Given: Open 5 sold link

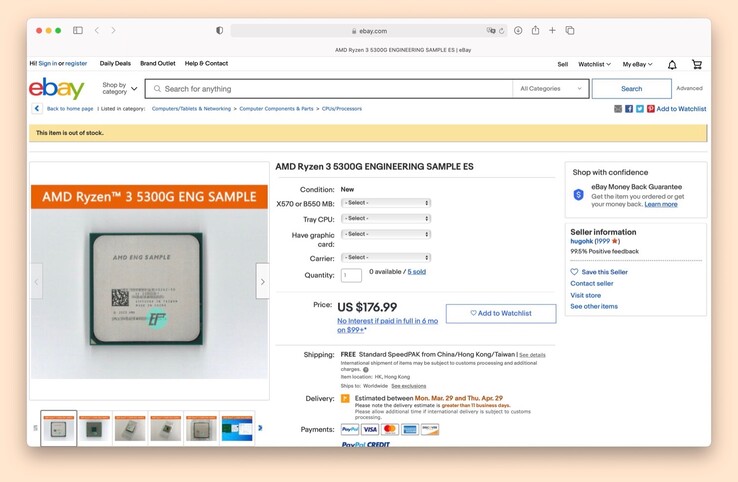Looking at the screenshot, I should tap(417, 272).
